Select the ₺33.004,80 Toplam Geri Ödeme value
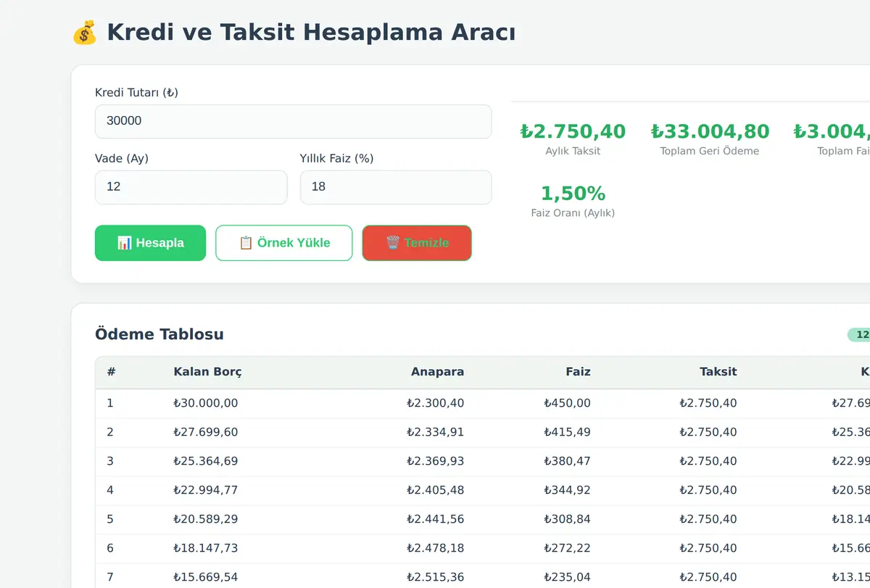This screenshot has height=588, width=870. click(710, 131)
